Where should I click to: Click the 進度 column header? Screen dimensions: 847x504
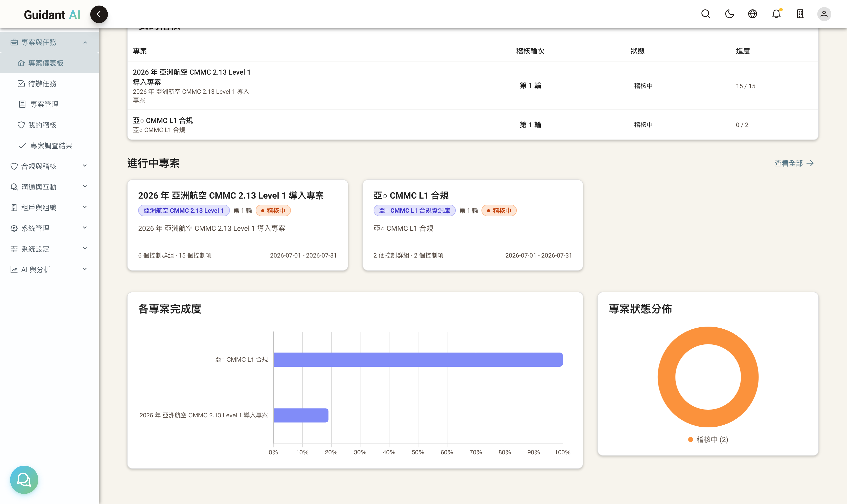(743, 51)
